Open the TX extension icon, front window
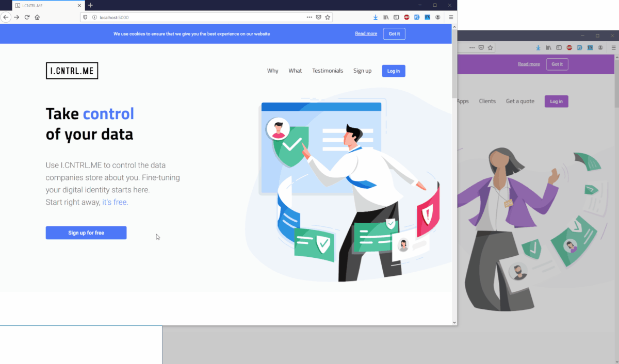619x364 pixels. point(427,17)
